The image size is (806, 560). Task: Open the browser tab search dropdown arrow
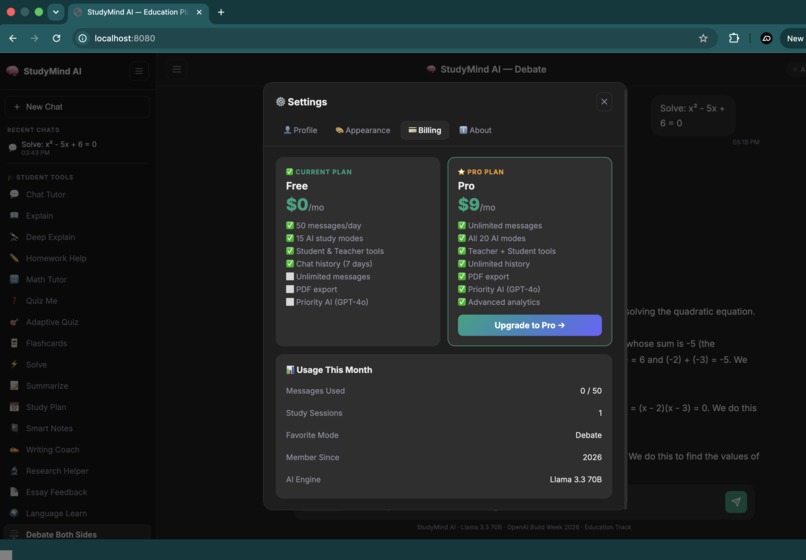pos(56,12)
